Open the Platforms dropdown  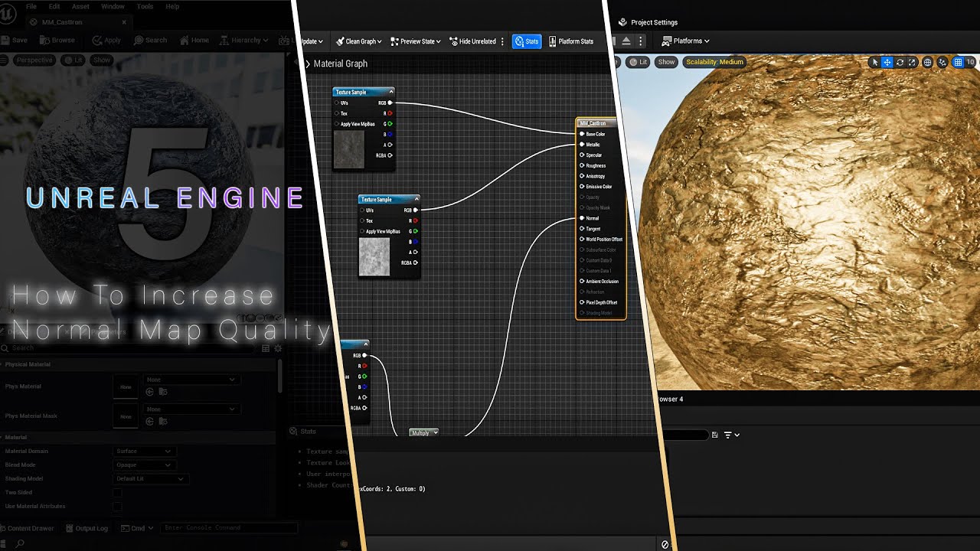[686, 41]
